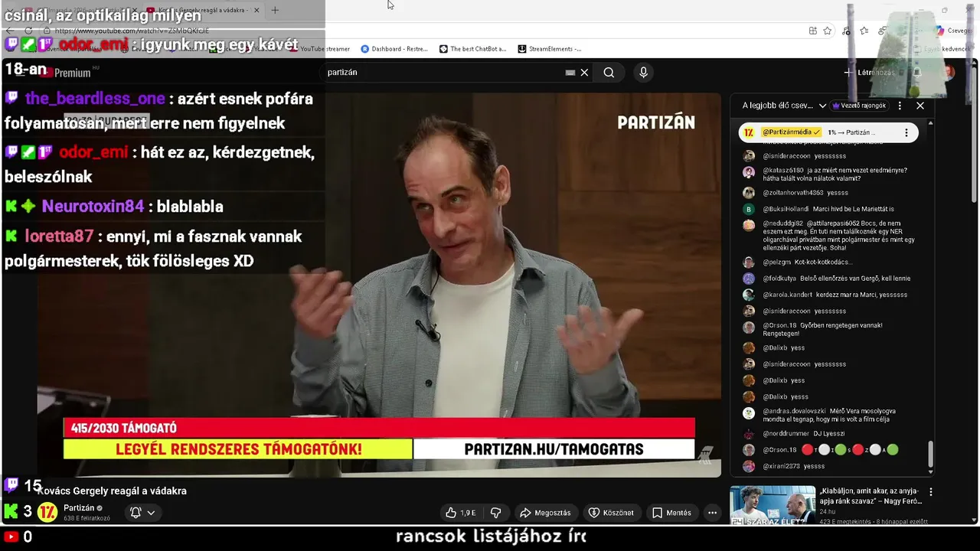Click the browser reload icon
Screen dimensions: 980x551
tap(28, 31)
